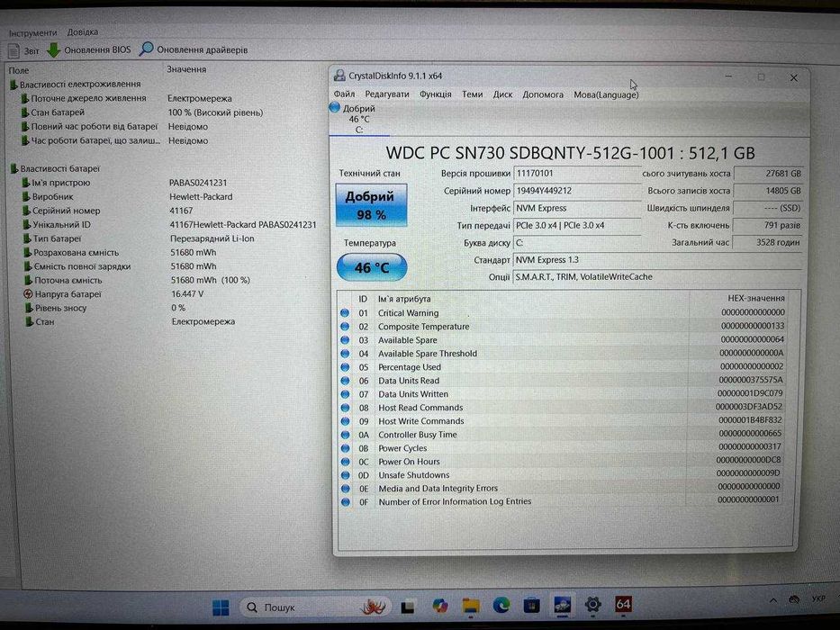Open the Функція menu in CrystalDiskInfo
This screenshot has width=840, height=630.
[435, 94]
